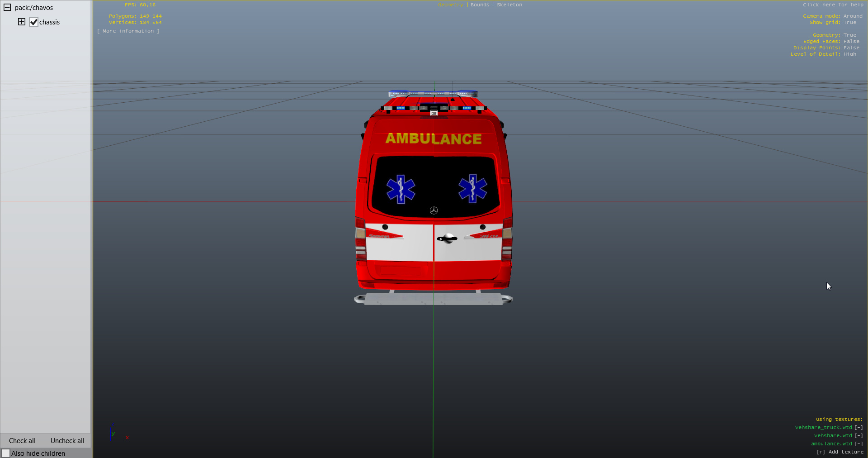
Task: Open the More information panel
Action: pyautogui.click(x=128, y=31)
